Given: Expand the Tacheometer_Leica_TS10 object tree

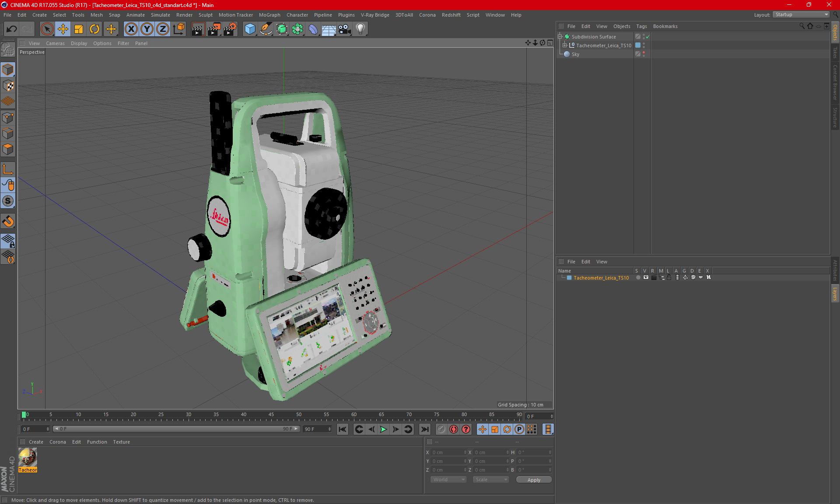Looking at the screenshot, I should 565,45.
